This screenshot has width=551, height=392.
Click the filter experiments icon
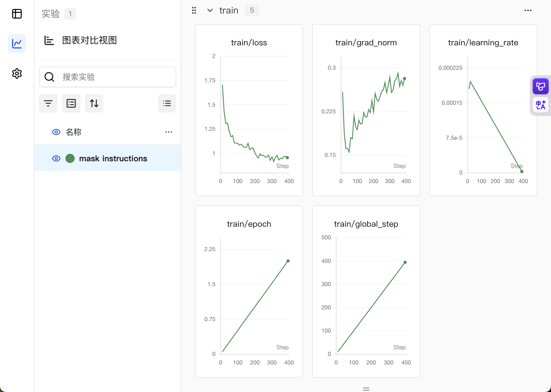coord(48,103)
